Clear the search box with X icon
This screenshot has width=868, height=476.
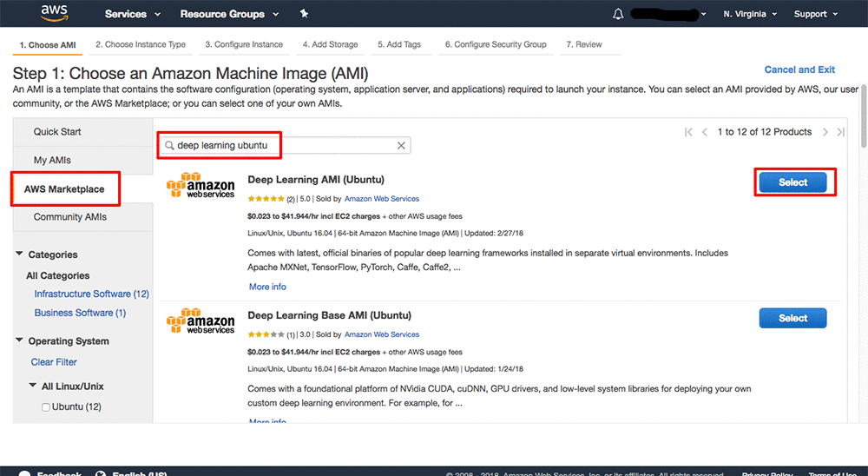[401, 145]
